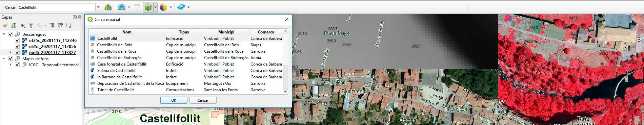Viewport: 644px width, 125px height.
Task: Open dropdown arrow beside color pie chart
Action: click(171, 7)
